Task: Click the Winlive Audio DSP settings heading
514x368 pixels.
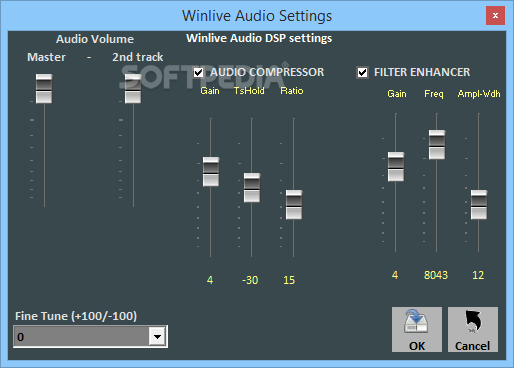Action: tap(259, 38)
